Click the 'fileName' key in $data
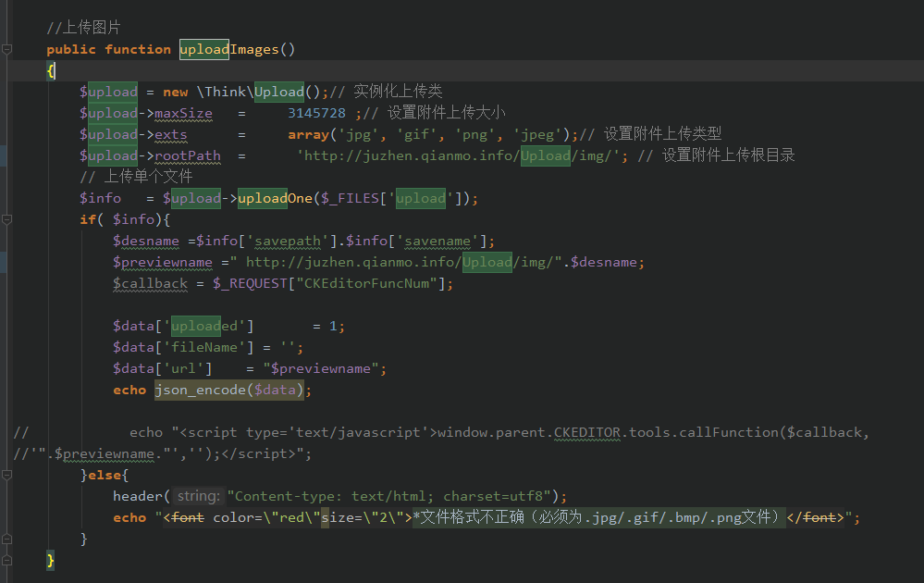Viewport: 924px width, 583px height. (204, 347)
